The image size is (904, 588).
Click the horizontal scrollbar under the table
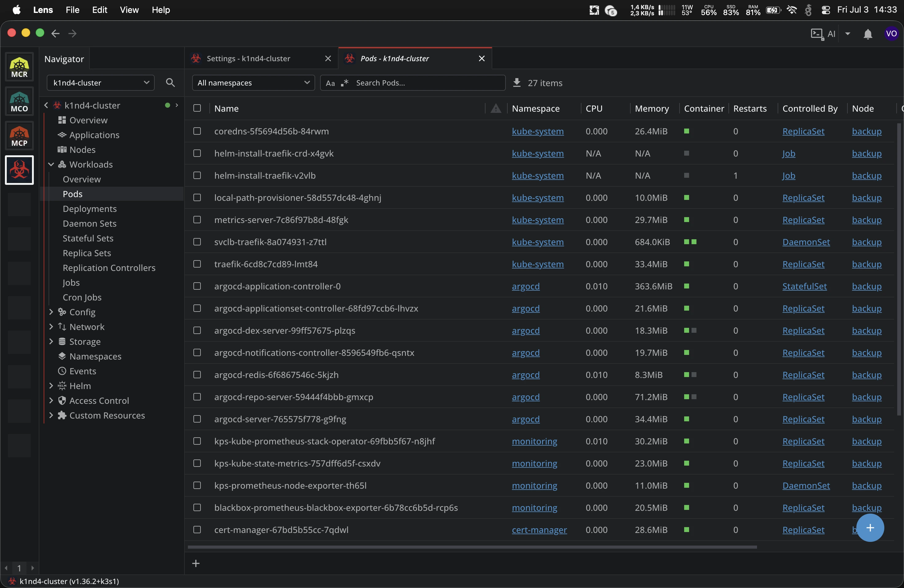(x=472, y=547)
